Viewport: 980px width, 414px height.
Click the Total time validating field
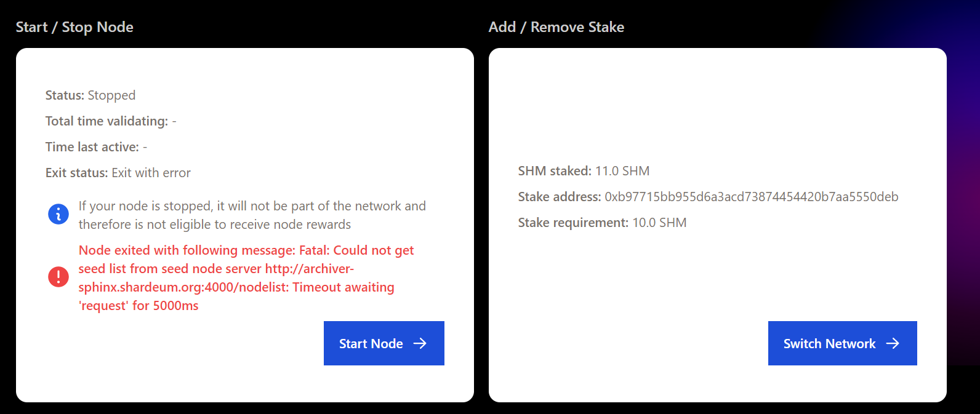110,121
